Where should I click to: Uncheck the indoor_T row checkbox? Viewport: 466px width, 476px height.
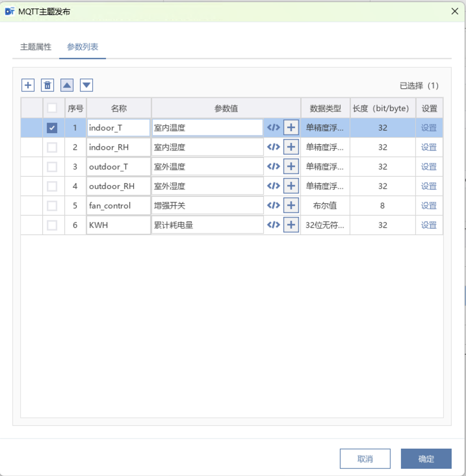pos(52,128)
